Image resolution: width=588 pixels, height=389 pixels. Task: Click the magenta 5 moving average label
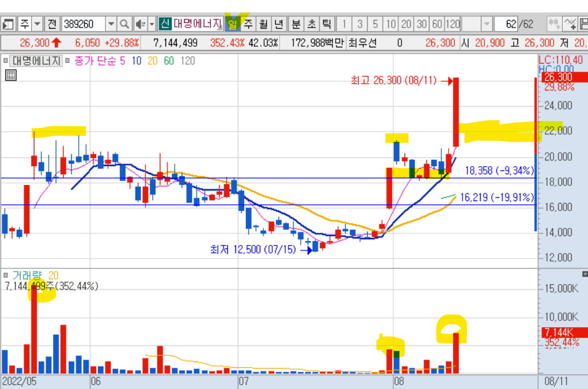122,61
